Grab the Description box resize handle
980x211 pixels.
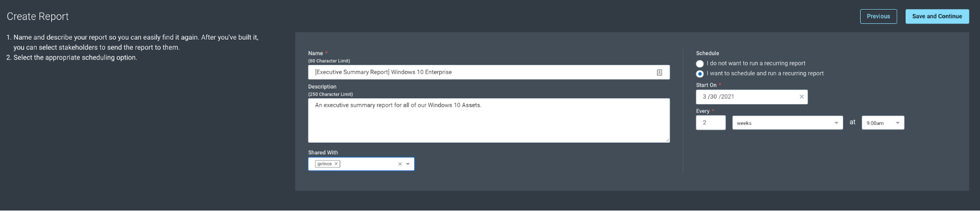[x=667, y=140]
